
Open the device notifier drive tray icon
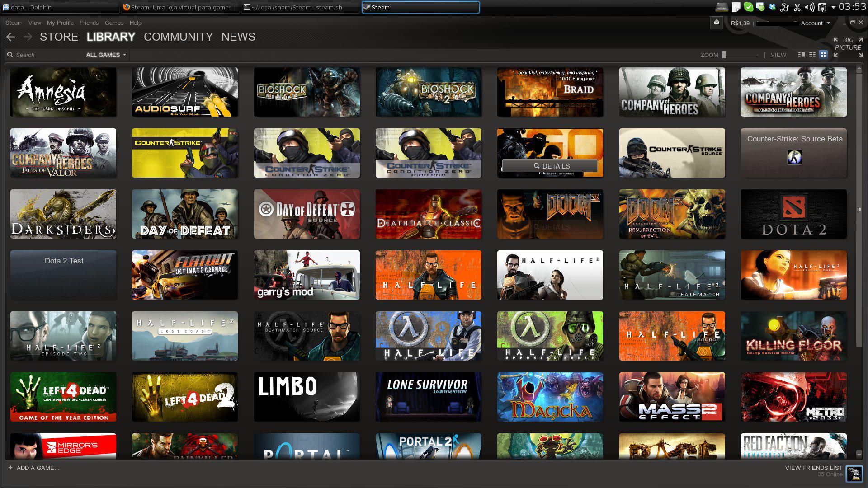[722, 7]
